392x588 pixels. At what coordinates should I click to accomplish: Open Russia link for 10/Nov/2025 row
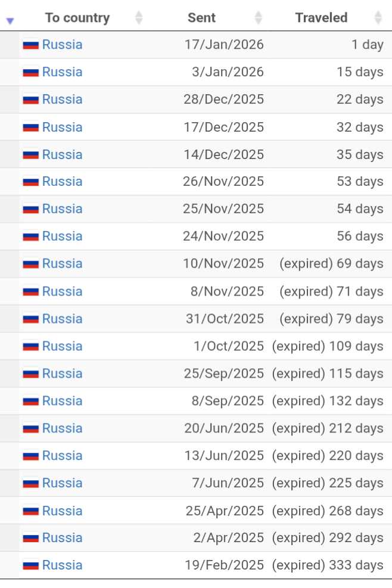pos(62,264)
